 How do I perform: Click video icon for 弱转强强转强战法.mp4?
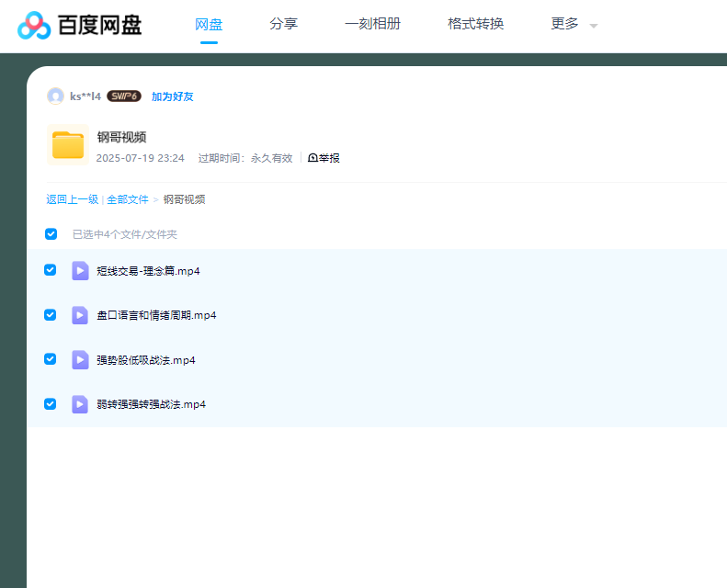click(x=80, y=404)
